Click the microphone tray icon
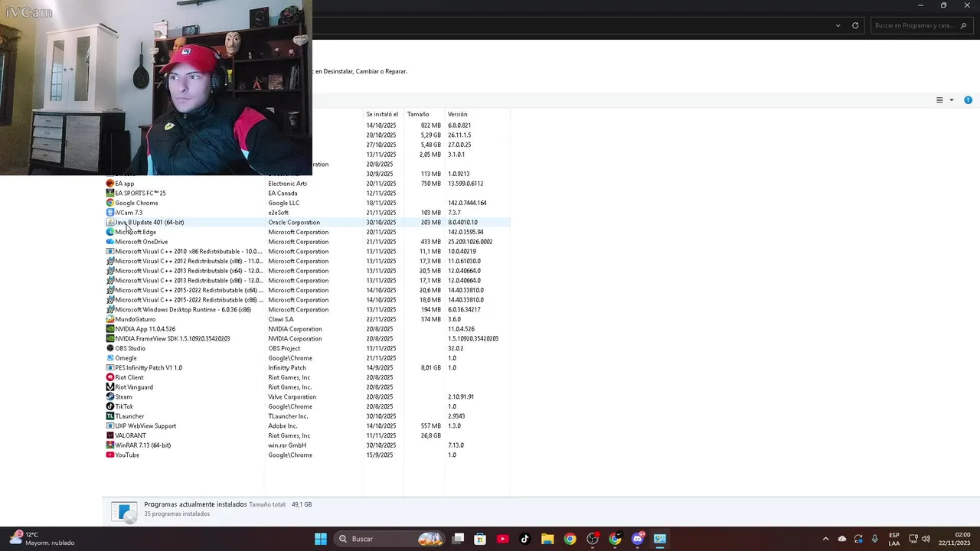Screen dimensions: 980x551 coord(874,539)
